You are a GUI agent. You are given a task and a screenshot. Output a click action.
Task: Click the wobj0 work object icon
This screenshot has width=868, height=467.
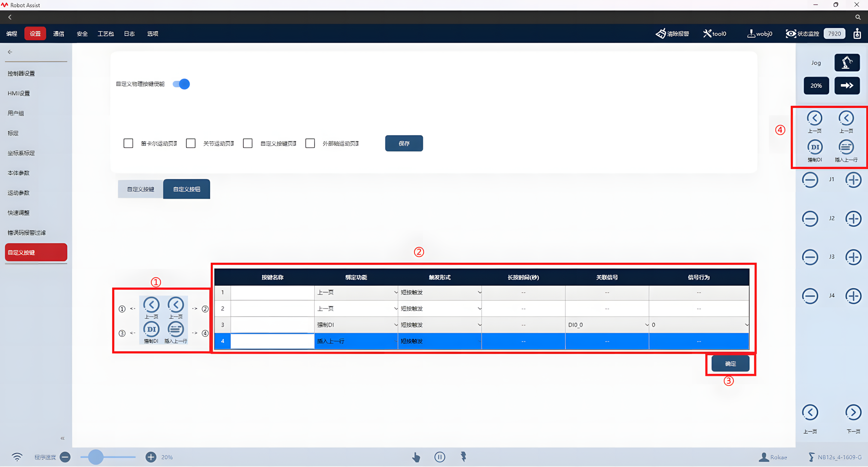pos(751,33)
